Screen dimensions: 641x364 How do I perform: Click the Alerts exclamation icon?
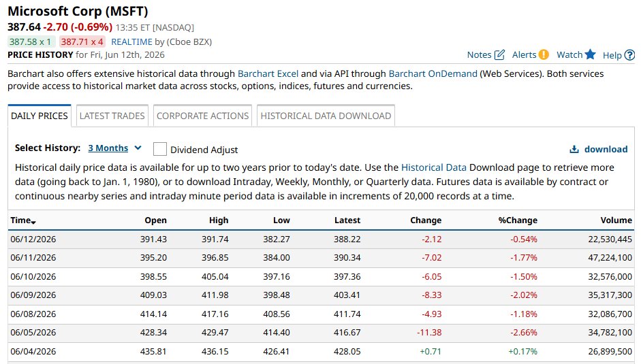[544, 54]
